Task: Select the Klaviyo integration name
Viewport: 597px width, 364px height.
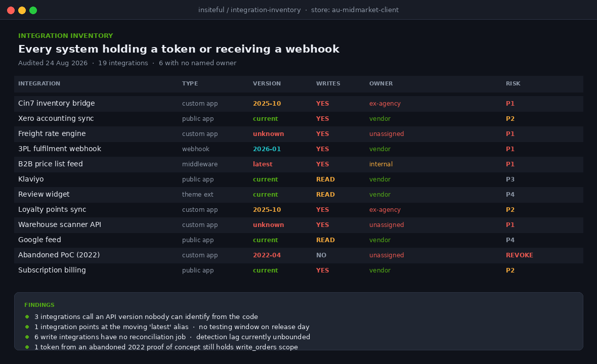Action: point(31,179)
